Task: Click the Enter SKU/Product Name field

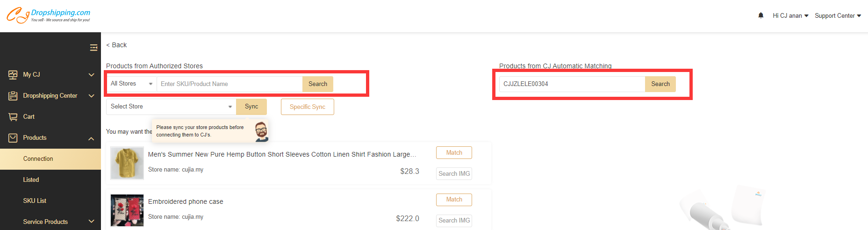Action: click(230, 84)
